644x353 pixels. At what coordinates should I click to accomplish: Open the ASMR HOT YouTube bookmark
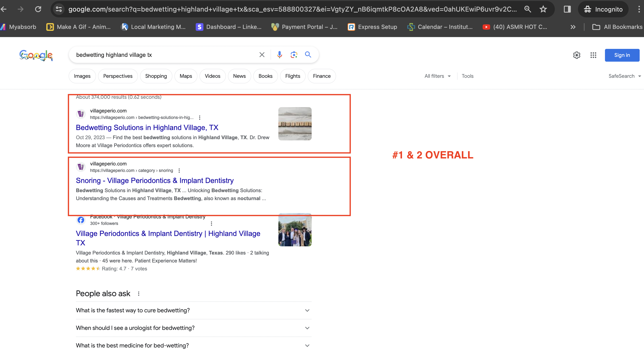point(515,27)
